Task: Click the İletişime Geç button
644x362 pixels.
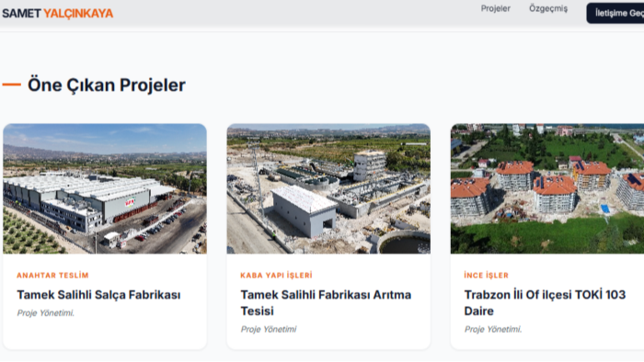Action: tap(615, 13)
